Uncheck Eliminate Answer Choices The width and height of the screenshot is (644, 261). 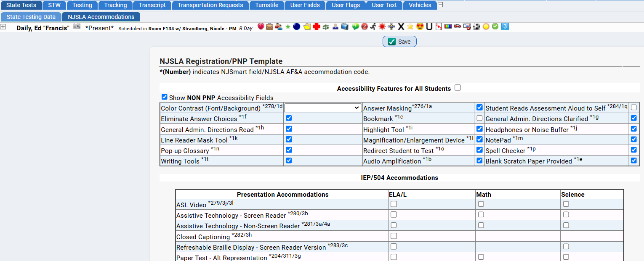(x=289, y=118)
